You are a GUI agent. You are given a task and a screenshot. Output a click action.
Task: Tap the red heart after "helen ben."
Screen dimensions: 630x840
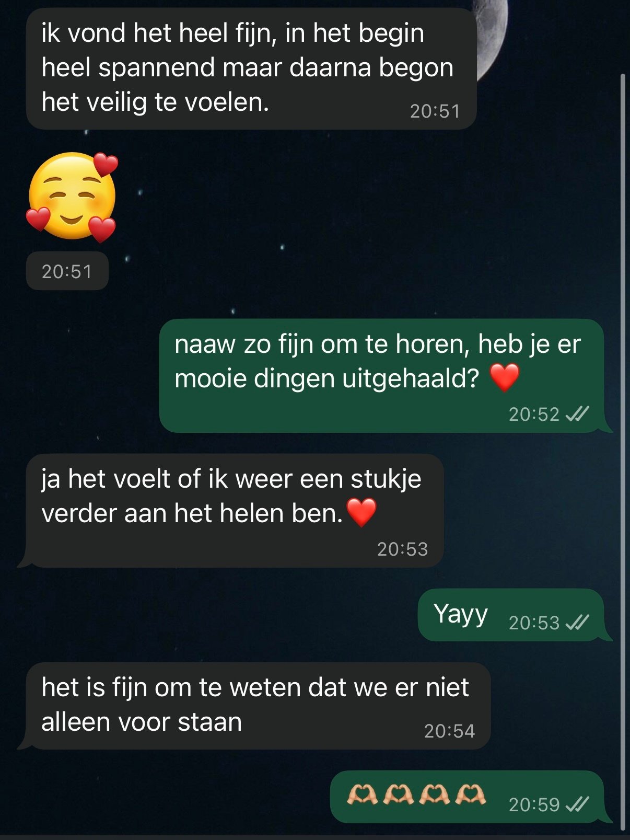pyautogui.click(x=361, y=512)
